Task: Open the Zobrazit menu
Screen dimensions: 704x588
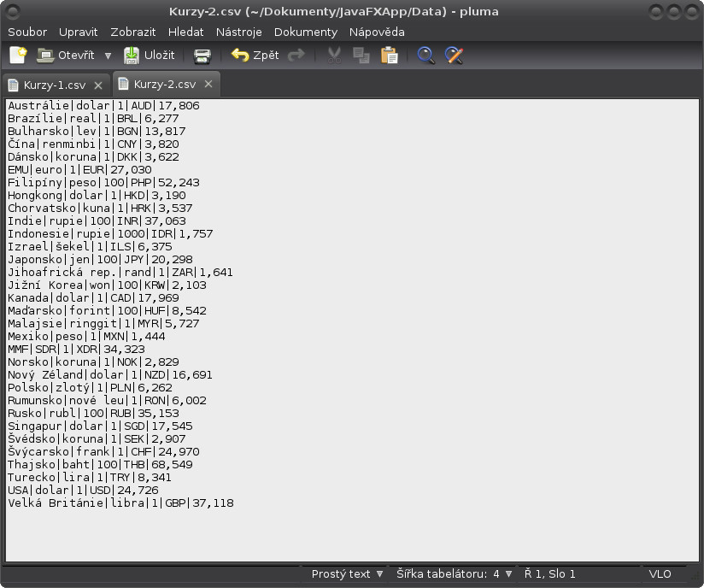Action: click(133, 32)
